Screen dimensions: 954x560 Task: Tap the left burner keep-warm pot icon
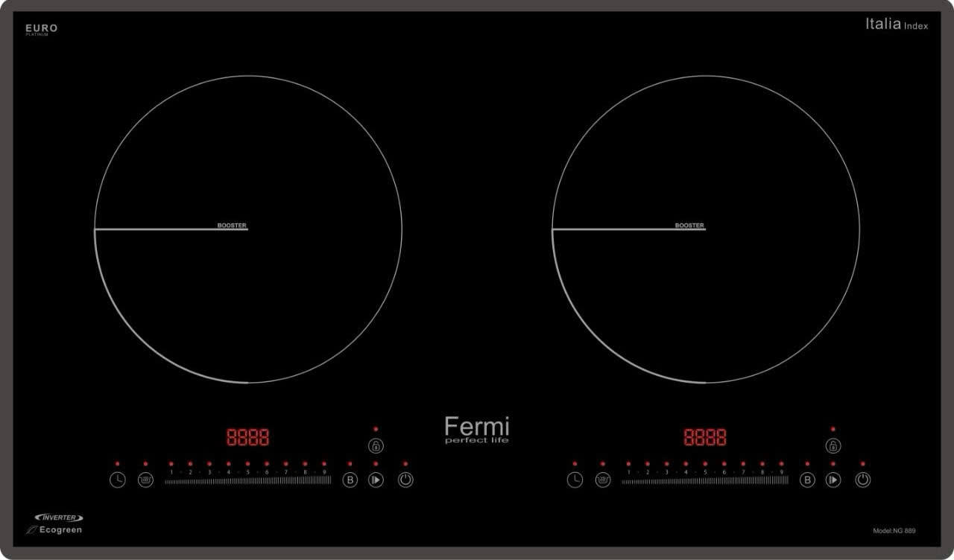point(145,480)
